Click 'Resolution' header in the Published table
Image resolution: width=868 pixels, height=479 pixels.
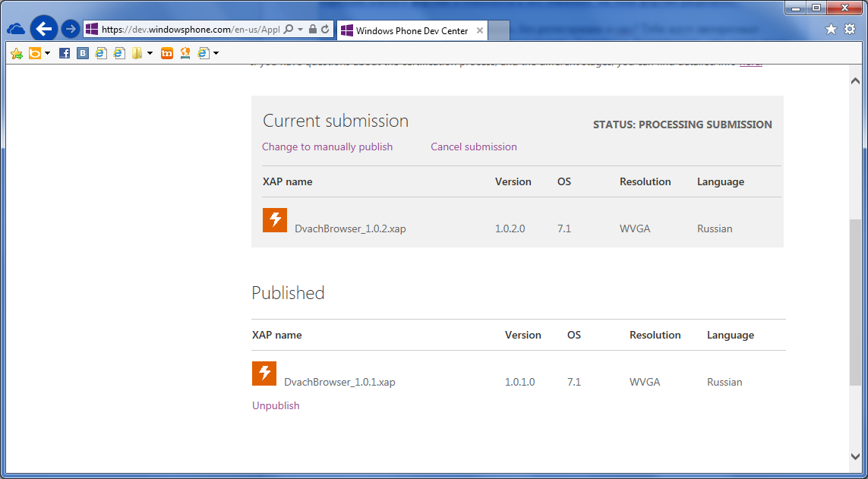(655, 336)
